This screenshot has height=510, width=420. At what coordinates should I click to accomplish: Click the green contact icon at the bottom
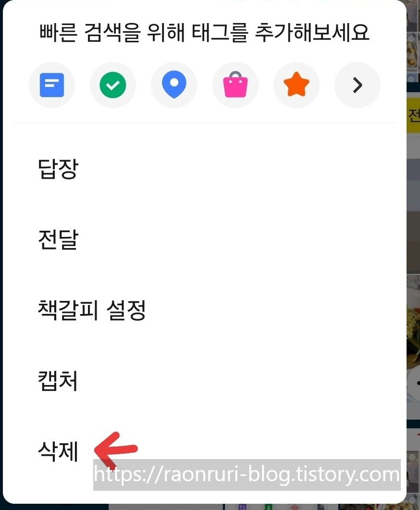click(268, 507)
